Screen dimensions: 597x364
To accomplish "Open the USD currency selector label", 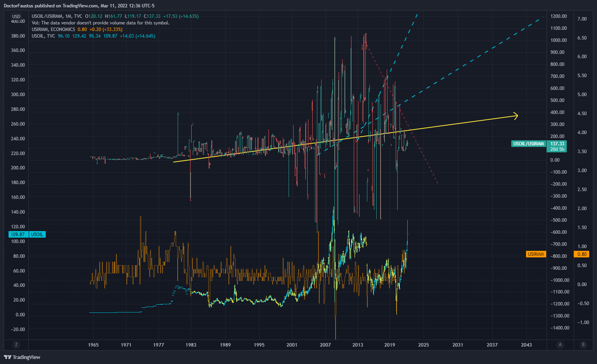I will (x=16, y=16).
